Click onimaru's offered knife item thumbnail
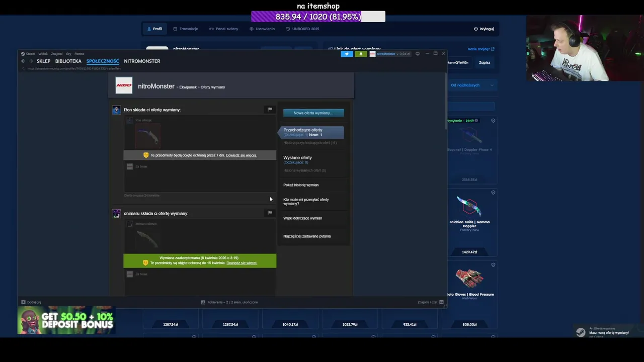The height and width of the screenshot is (362, 644). coord(147,239)
